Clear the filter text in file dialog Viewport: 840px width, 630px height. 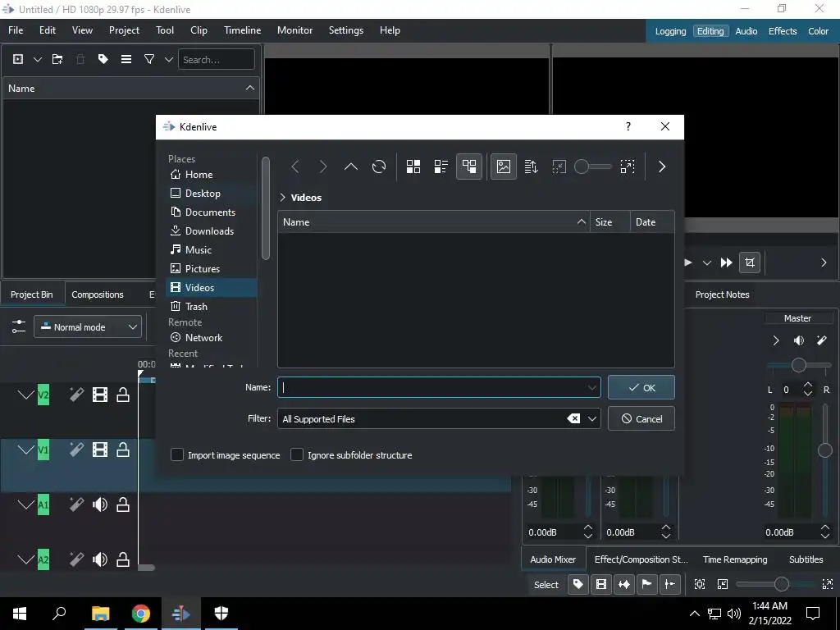tap(573, 418)
